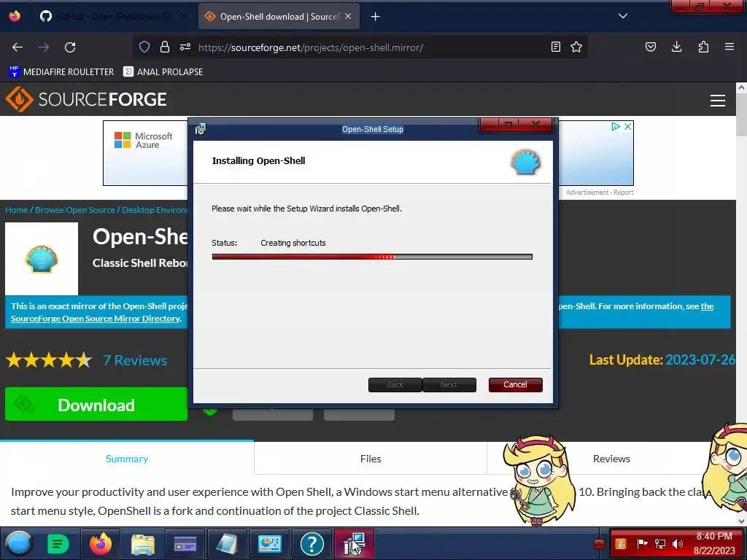The width and height of the screenshot is (747, 560).
Task: Click the shell logo in the installer header
Action: [526, 162]
